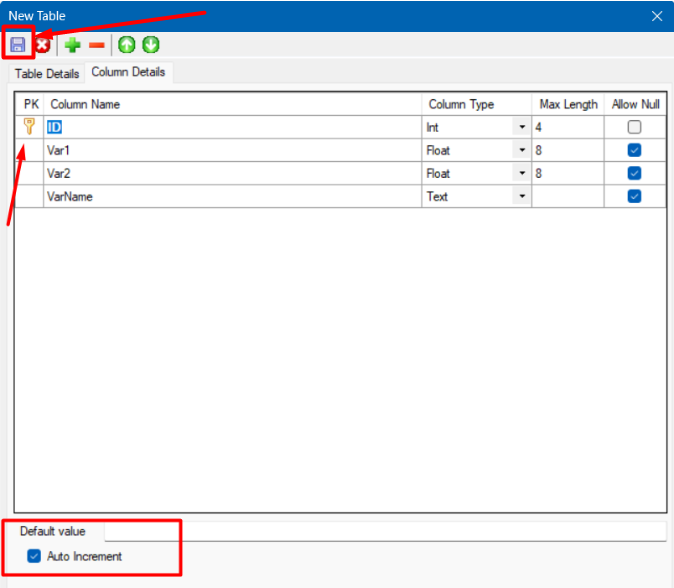Image resolution: width=674 pixels, height=588 pixels.
Task: Enable Allow Null for ID column
Action: click(634, 128)
